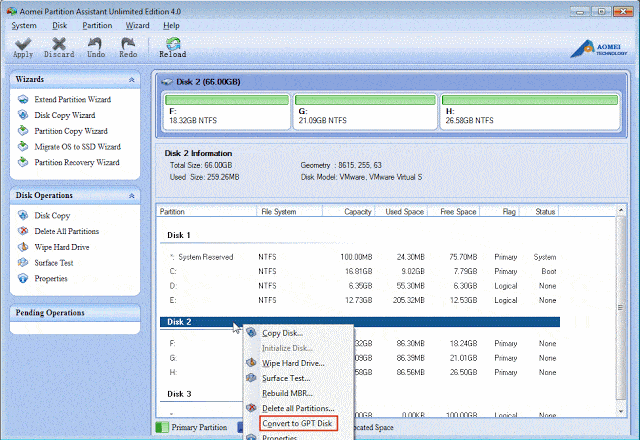
Task: Click scrollbar up arrow in partition list
Action: coord(621,210)
